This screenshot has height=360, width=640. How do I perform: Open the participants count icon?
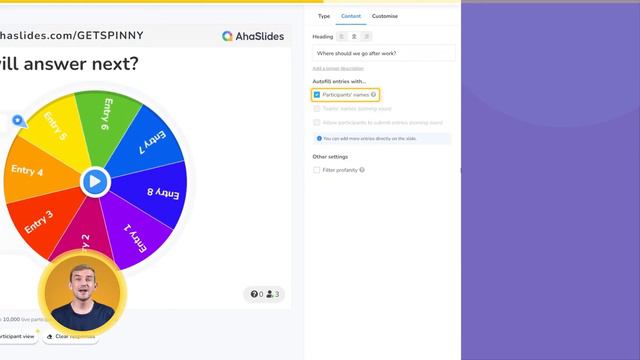pyautogui.click(x=269, y=294)
